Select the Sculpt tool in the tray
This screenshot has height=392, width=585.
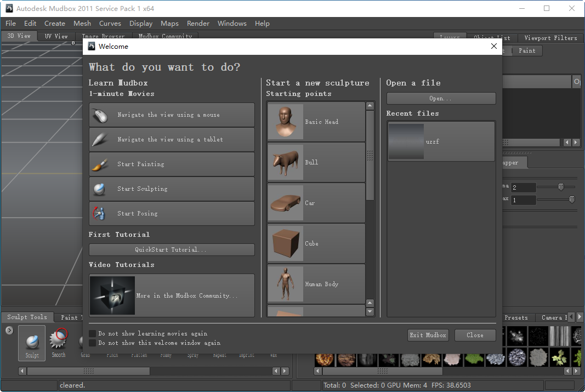click(x=32, y=343)
